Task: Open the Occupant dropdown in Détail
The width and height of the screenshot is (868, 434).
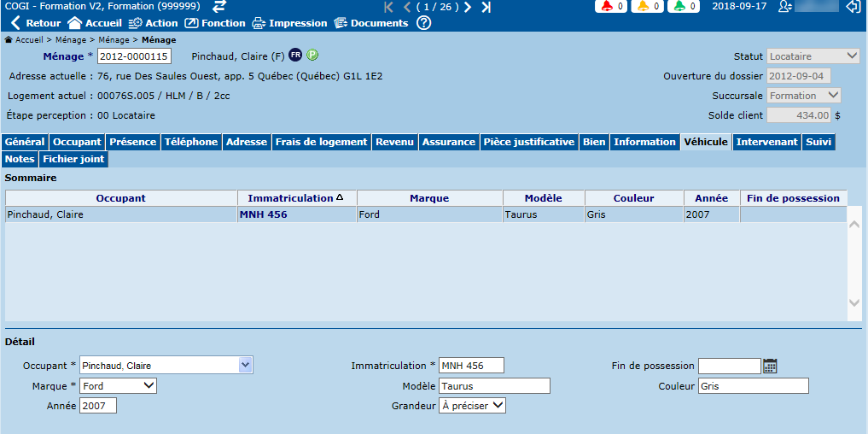Action: (x=246, y=366)
